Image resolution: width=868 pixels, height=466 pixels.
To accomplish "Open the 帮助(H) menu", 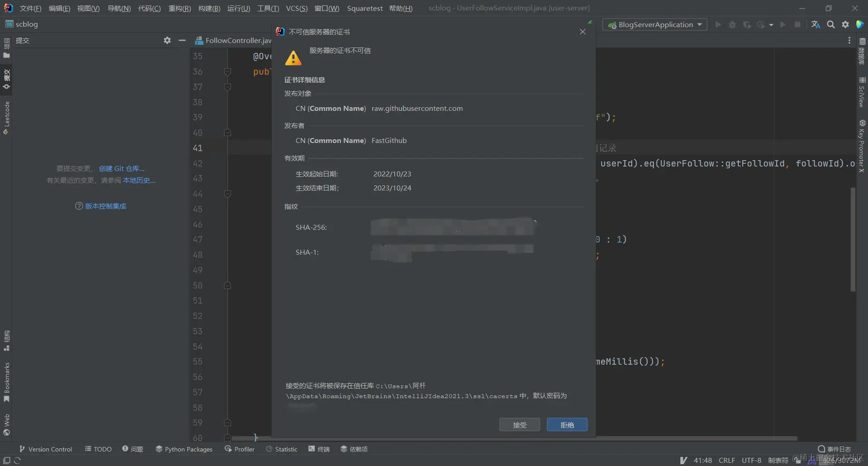I will coord(401,8).
